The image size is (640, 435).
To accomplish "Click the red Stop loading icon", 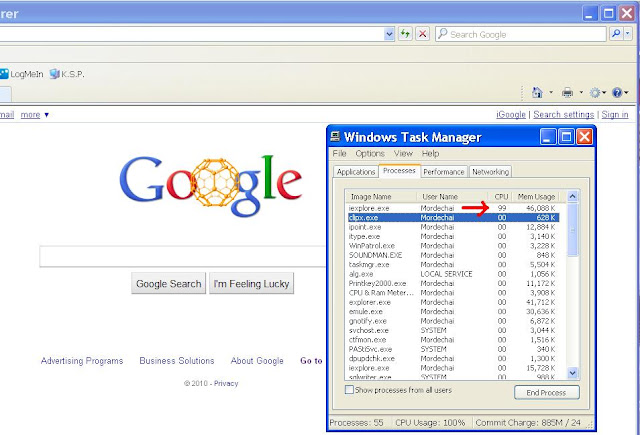I will tap(423, 34).
